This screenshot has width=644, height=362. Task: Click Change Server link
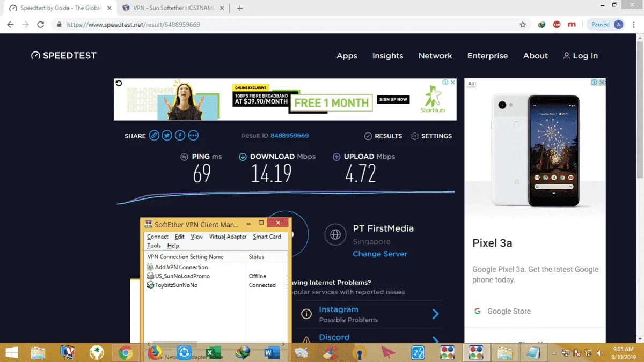pos(380,254)
